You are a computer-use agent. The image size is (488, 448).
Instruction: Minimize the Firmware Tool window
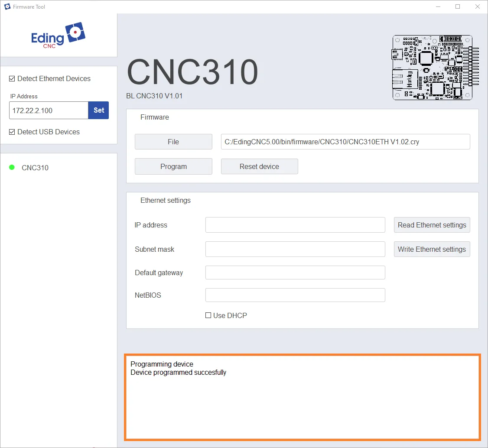click(438, 6)
